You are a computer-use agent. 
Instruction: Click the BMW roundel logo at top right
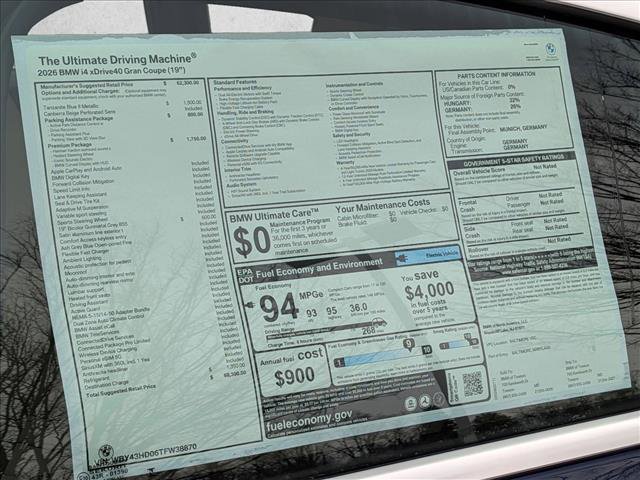[x=551, y=49]
